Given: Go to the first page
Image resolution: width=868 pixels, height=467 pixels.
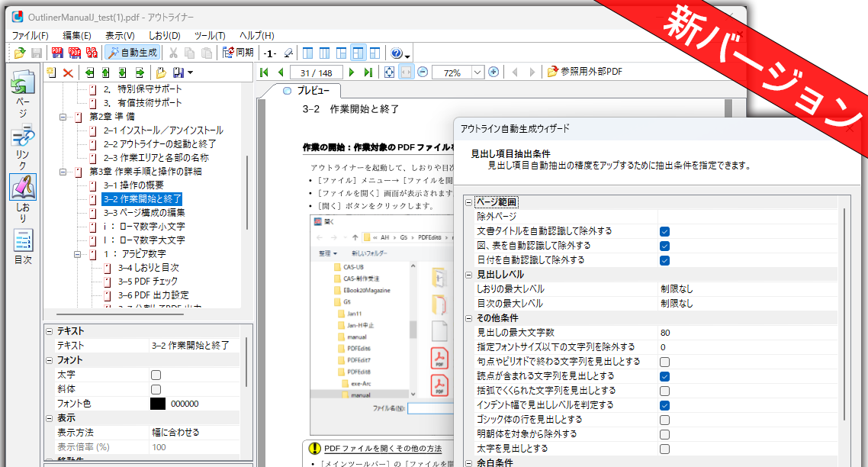Looking at the screenshot, I should click(264, 72).
